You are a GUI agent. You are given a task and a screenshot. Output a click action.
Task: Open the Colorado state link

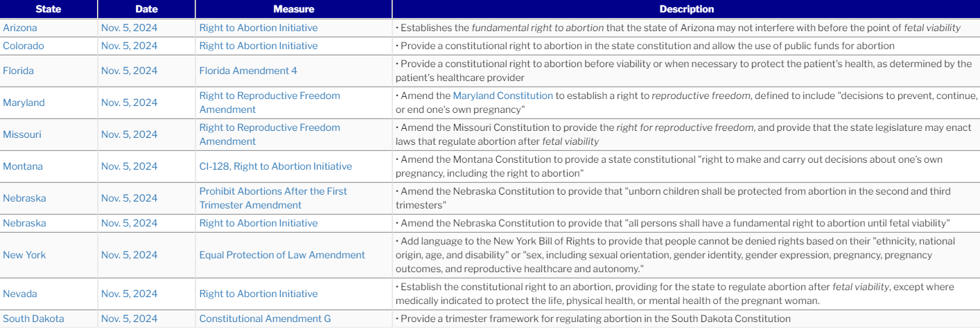(23, 46)
